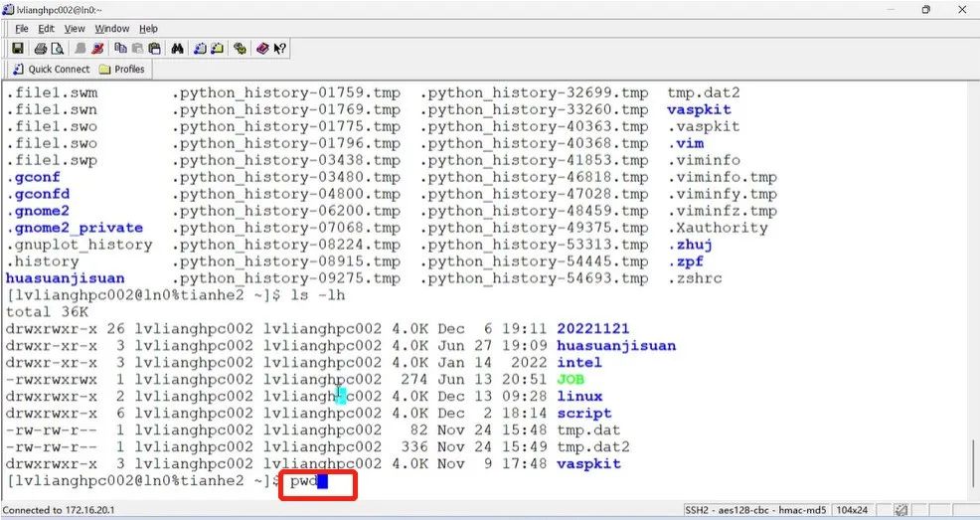Click the '20221121' directory name
Viewport: 980px width, 520px height.
pyautogui.click(x=593, y=329)
